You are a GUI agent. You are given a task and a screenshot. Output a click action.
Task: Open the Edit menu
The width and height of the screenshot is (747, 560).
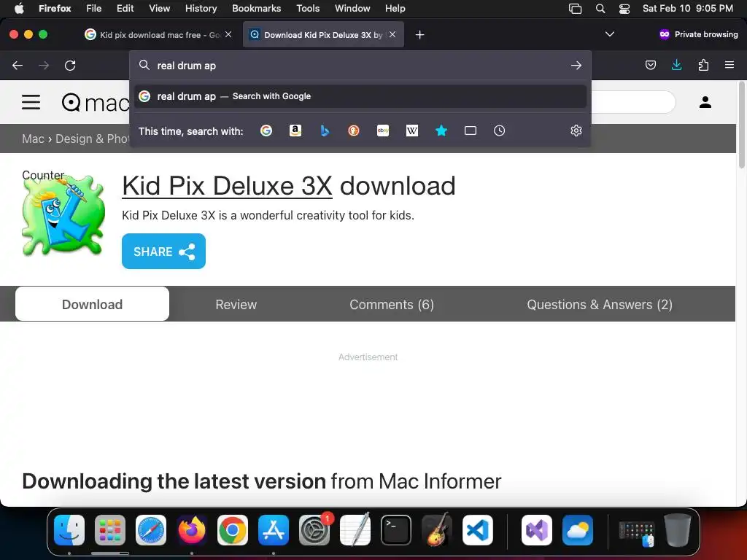[125, 8]
